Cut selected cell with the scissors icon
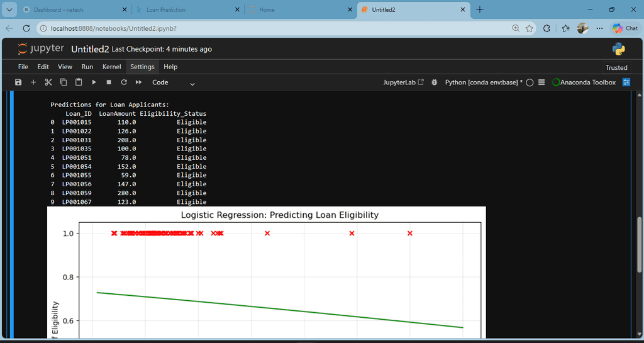 coord(48,82)
